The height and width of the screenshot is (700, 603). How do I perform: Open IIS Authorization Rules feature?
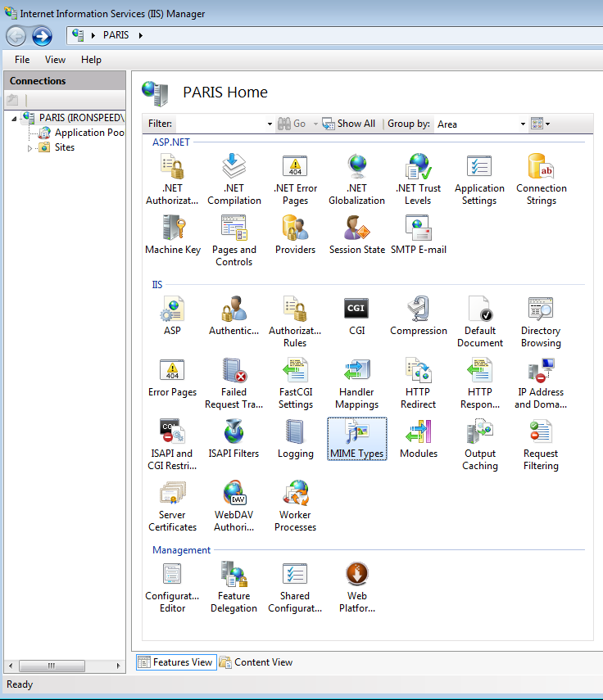pos(295,322)
